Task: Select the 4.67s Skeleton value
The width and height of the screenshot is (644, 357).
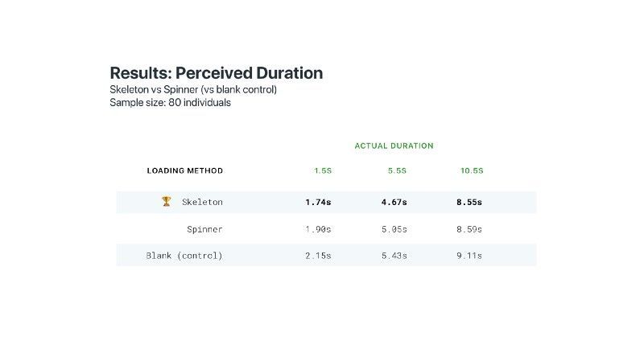Action: 394,202
